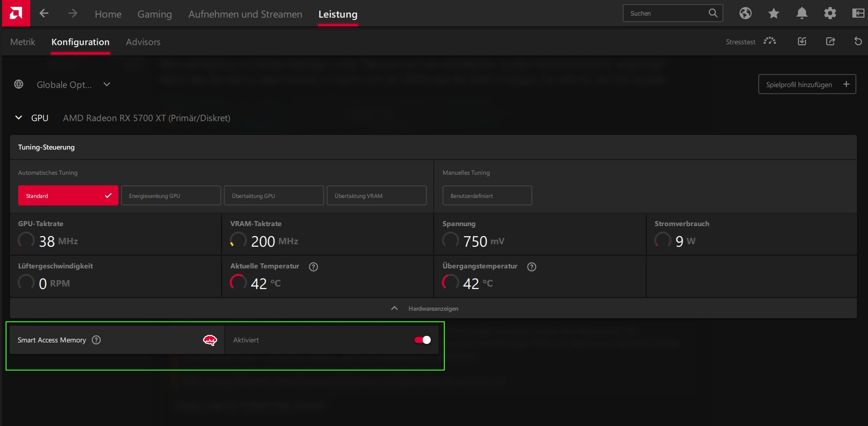
Task: Collapse the Hardwareanzeigen panel
Action: (x=433, y=308)
